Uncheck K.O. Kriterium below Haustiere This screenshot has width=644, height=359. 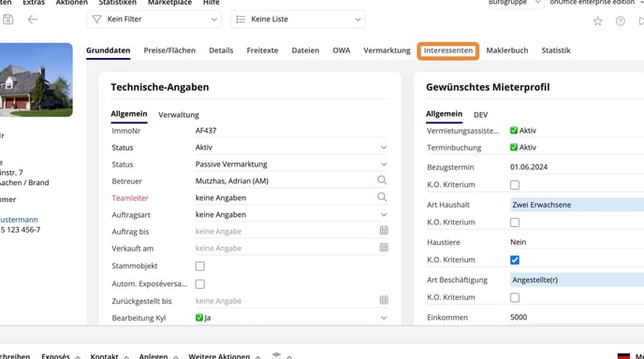tap(515, 260)
